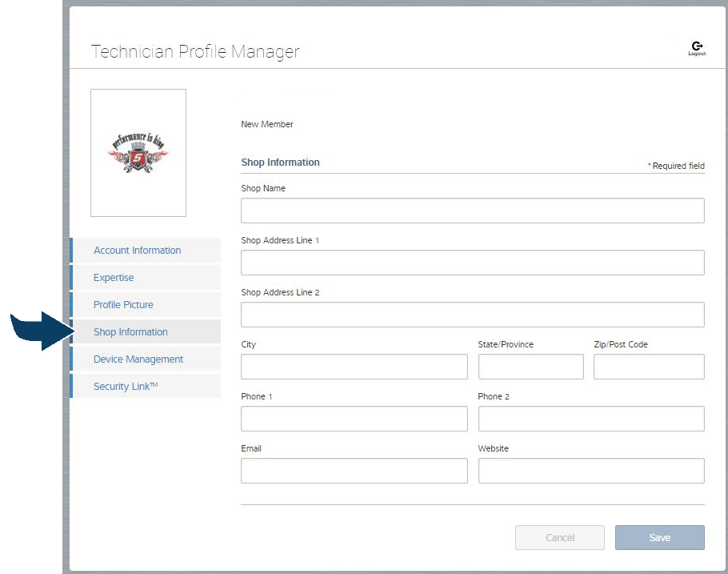Click the Logout icon

click(696, 48)
